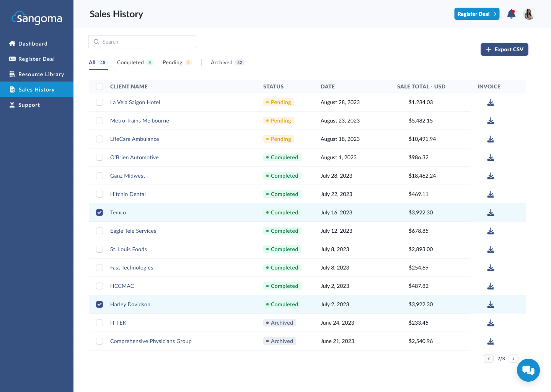The width and height of the screenshot is (551, 392).
Task: Download the invoice for La Vela Saigon Hotel
Action: coord(491,102)
